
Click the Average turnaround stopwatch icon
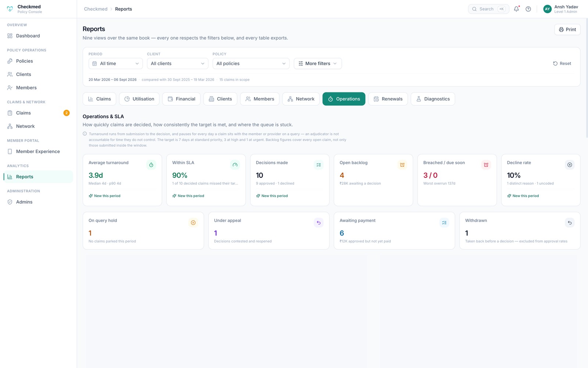tap(151, 165)
